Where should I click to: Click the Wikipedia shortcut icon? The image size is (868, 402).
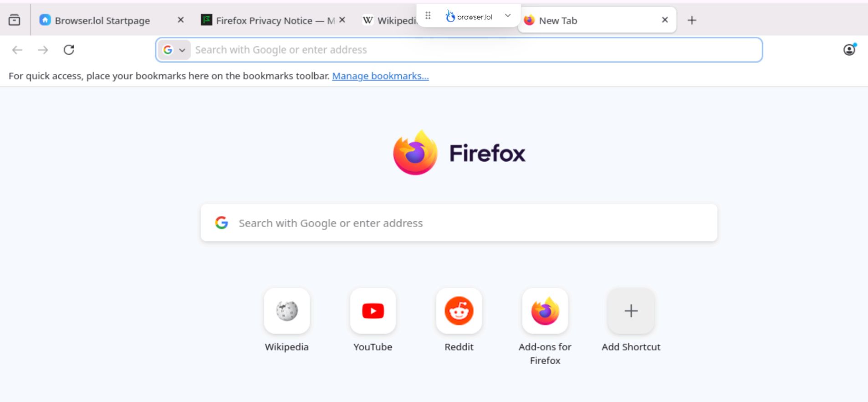click(x=286, y=311)
